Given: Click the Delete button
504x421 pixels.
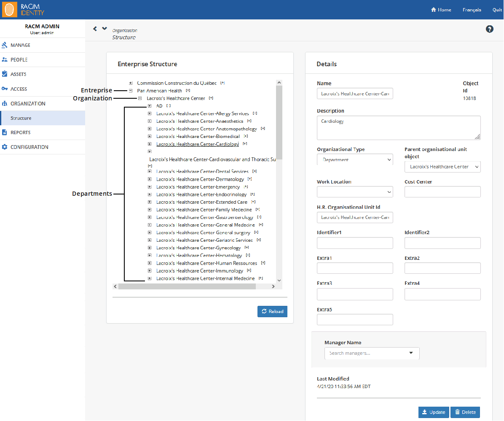Looking at the screenshot, I should pyautogui.click(x=465, y=412).
